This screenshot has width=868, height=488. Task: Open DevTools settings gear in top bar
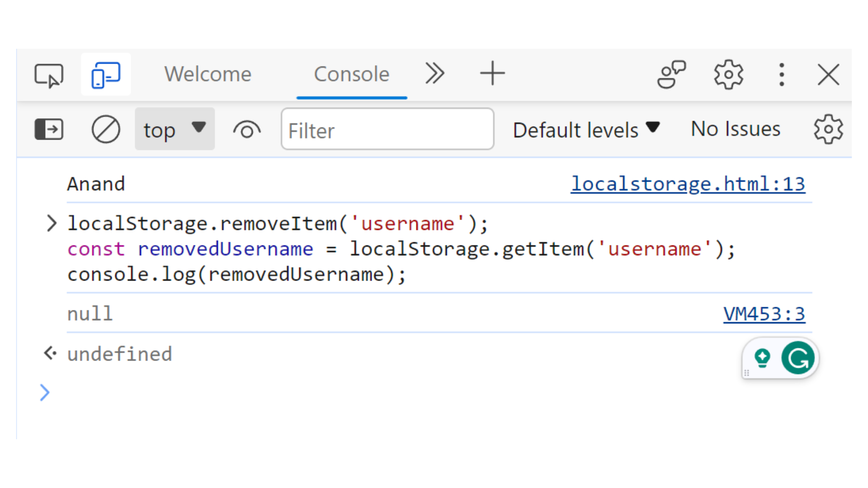pyautogui.click(x=728, y=74)
